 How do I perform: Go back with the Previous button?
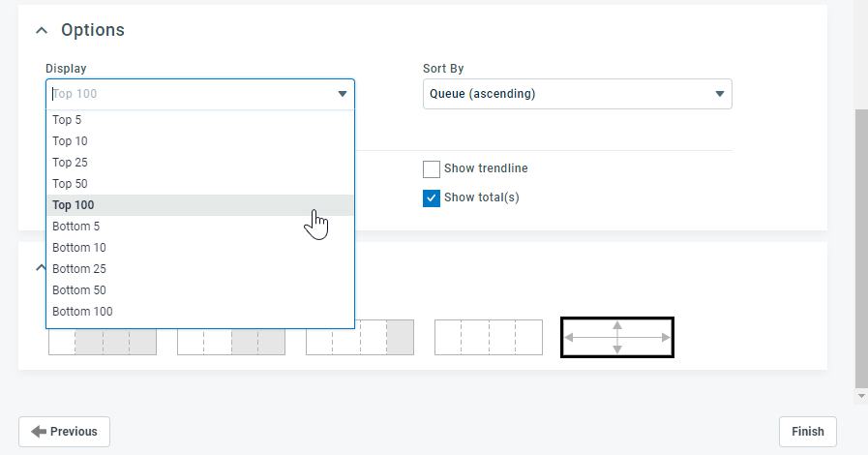(x=64, y=432)
